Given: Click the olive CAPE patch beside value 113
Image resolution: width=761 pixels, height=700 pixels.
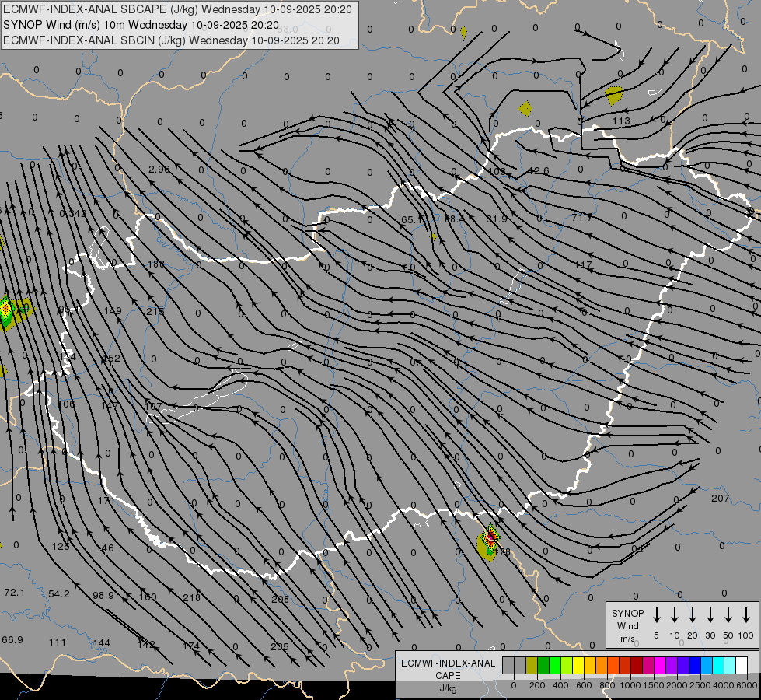Looking at the screenshot, I should (614, 95).
